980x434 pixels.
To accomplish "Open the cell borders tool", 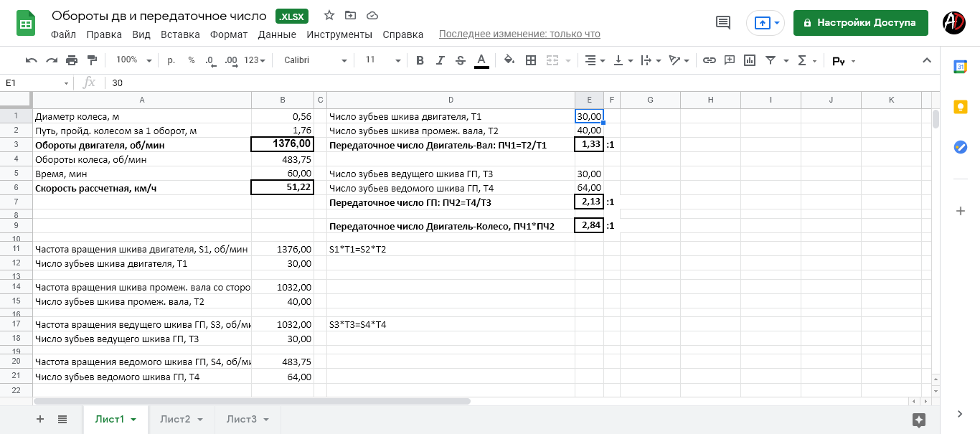I will pos(531,60).
